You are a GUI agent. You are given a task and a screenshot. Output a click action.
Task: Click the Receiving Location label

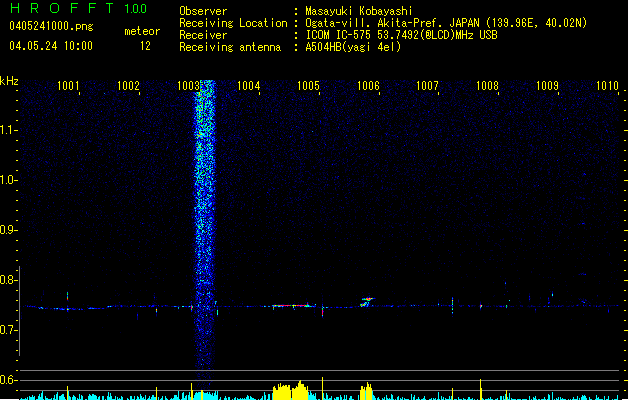click(233, 23)
